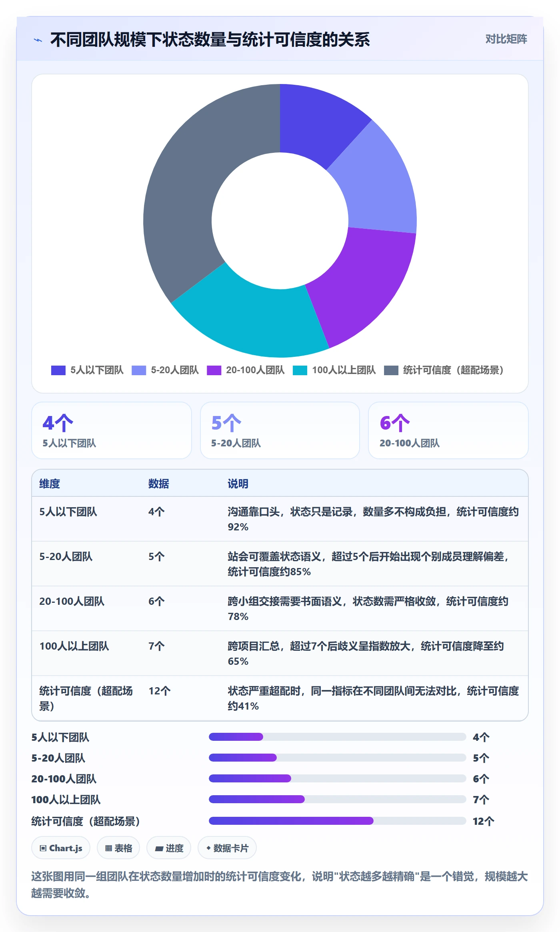Click the 7个 cell in the table
Screen dimensions: 560x932
pyautogui.click(x=156, y=646)
